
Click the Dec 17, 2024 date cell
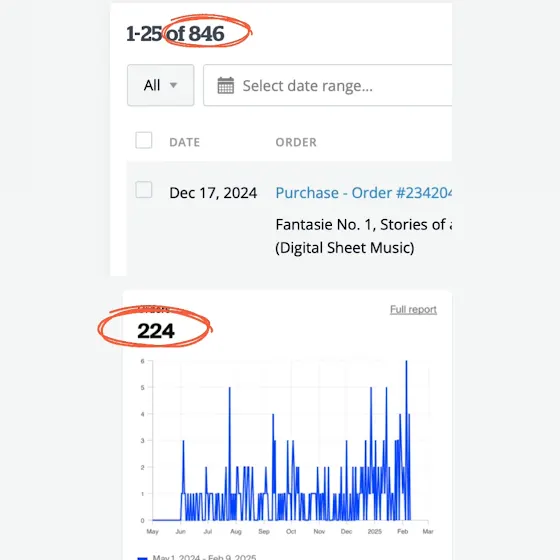(x=213, y=193)
